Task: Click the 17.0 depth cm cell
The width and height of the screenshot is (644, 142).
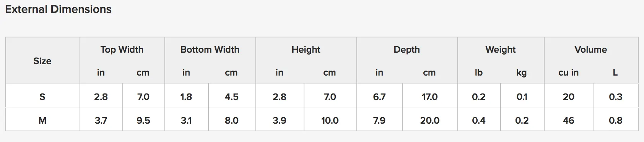Action: [x=430, y=97]
